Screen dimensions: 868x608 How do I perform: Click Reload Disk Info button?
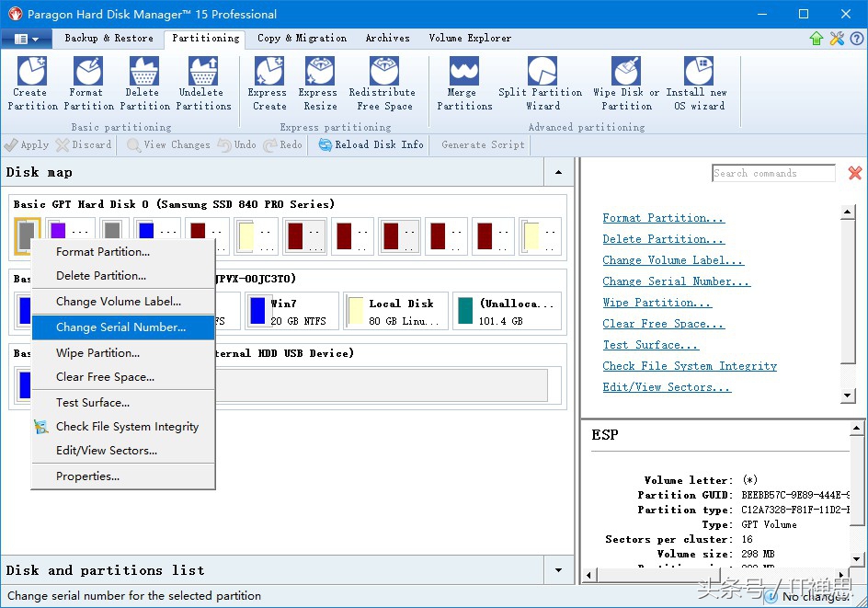371,144
